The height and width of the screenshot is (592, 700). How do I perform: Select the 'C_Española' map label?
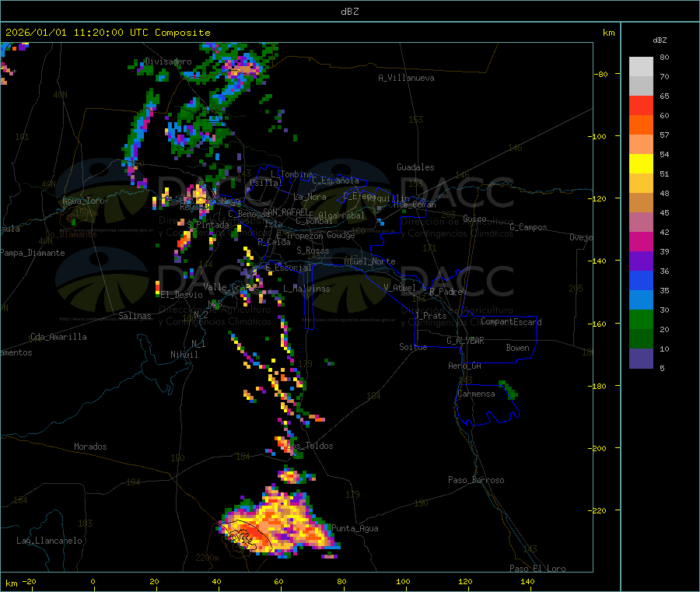pos(335,180)
